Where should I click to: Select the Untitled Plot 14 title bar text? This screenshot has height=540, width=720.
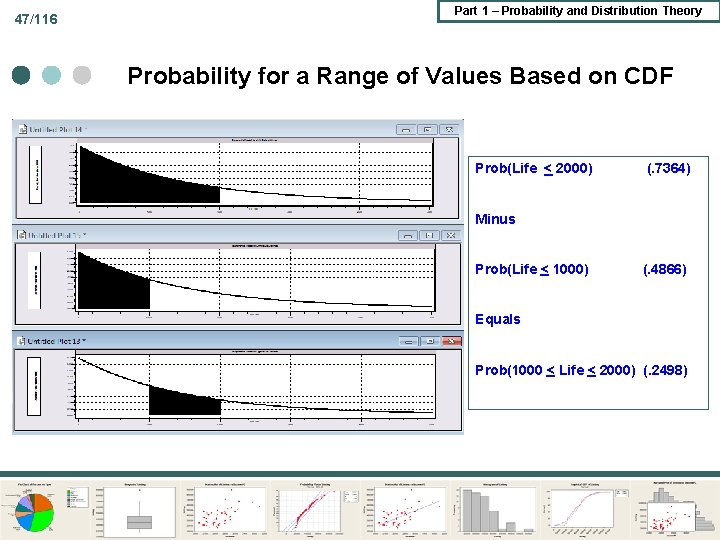point(58,129)
